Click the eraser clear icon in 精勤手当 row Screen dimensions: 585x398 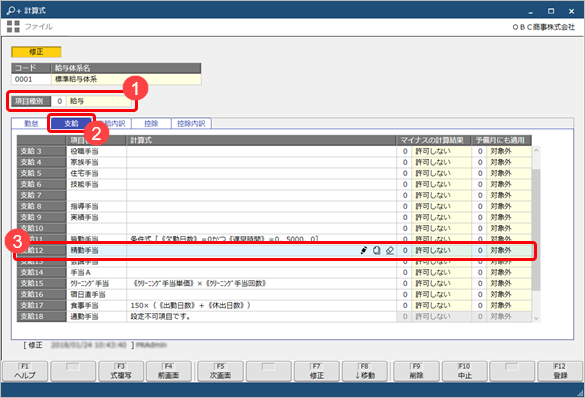pyautogui.click(x=390, y=250)
